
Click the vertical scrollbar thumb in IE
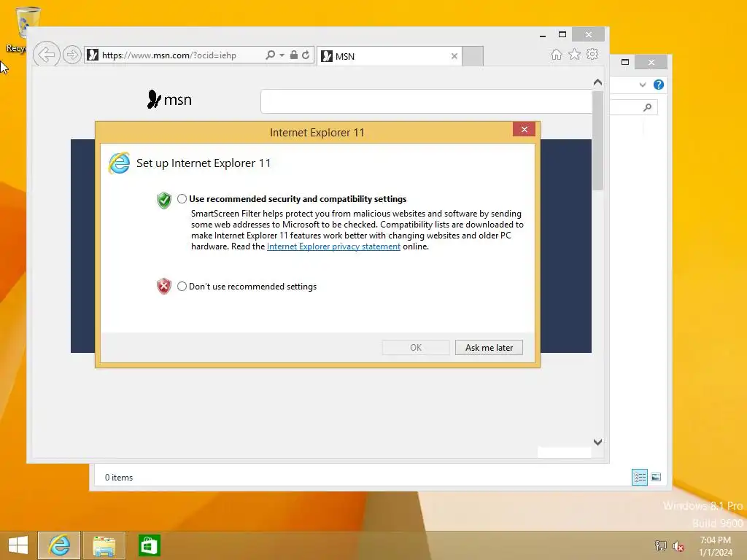tap(597, 141)
